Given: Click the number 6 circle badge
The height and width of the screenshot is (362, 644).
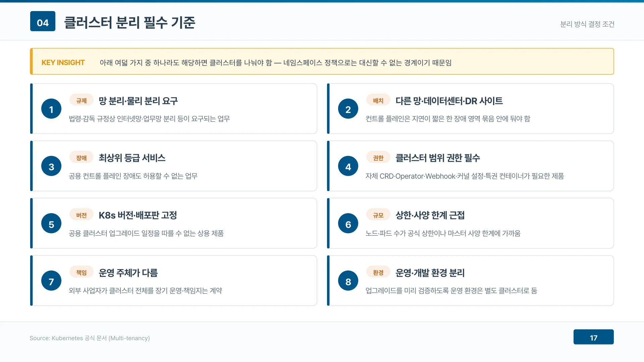Looking at the screenshot, I should click(348, 224).
